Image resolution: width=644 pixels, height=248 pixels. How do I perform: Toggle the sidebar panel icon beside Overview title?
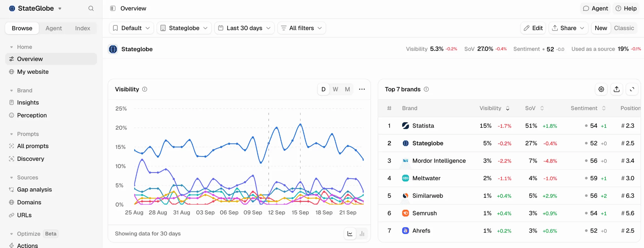click(x=113, y=8)
